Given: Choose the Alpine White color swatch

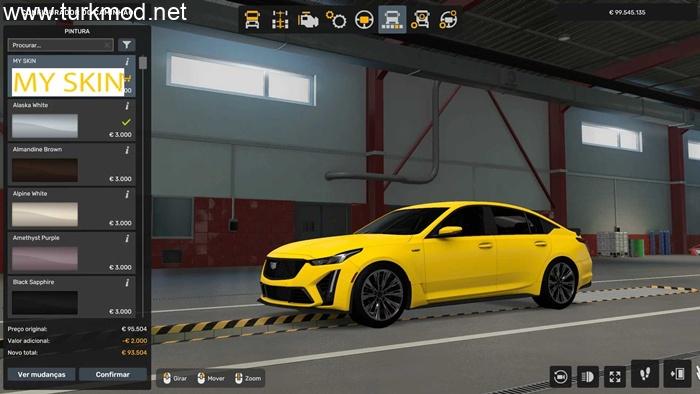Looking at the screenshot, I should [45, 214].
